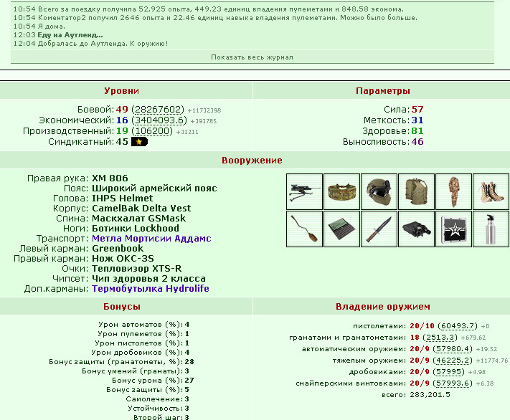Click the Сила value 57

point(417,110)
